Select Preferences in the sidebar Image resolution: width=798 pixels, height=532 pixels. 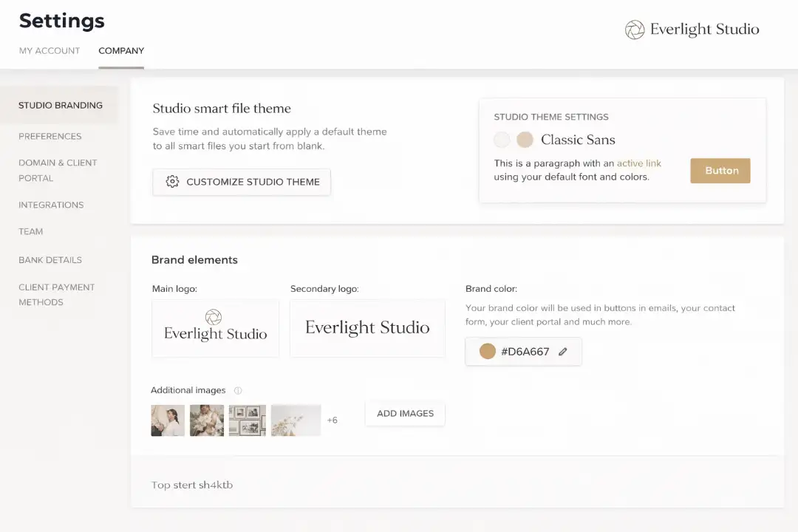coord(50,136)
